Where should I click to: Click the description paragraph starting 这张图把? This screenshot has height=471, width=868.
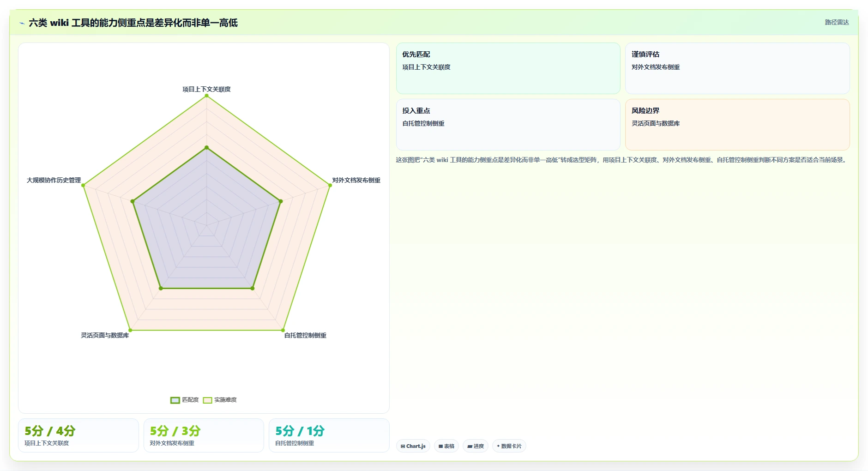tap(621, 160)
